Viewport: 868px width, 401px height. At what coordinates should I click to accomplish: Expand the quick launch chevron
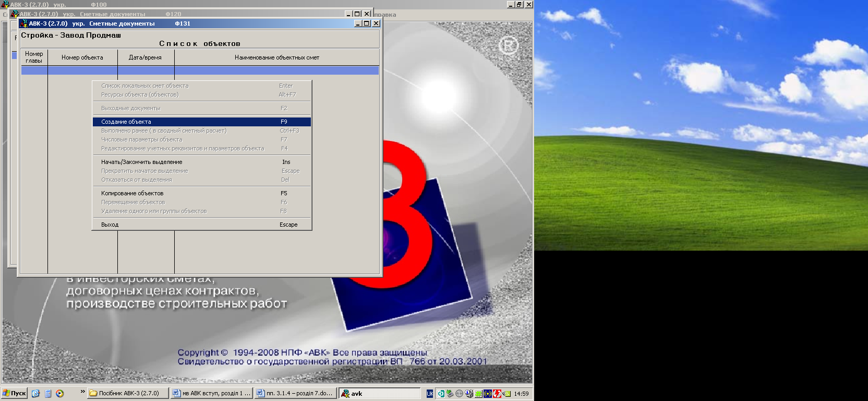pos(82,392)
